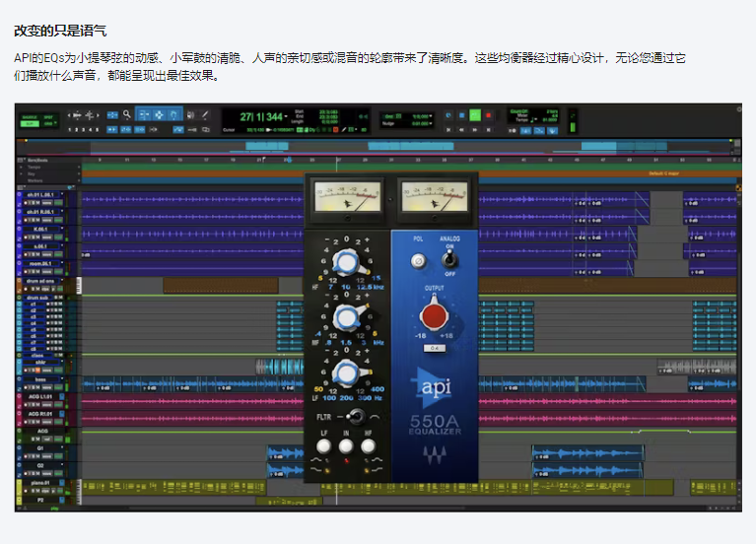Click the heading 改变的只是语气
This screenshot has width=756, height=544.
[x=60, y=31]
